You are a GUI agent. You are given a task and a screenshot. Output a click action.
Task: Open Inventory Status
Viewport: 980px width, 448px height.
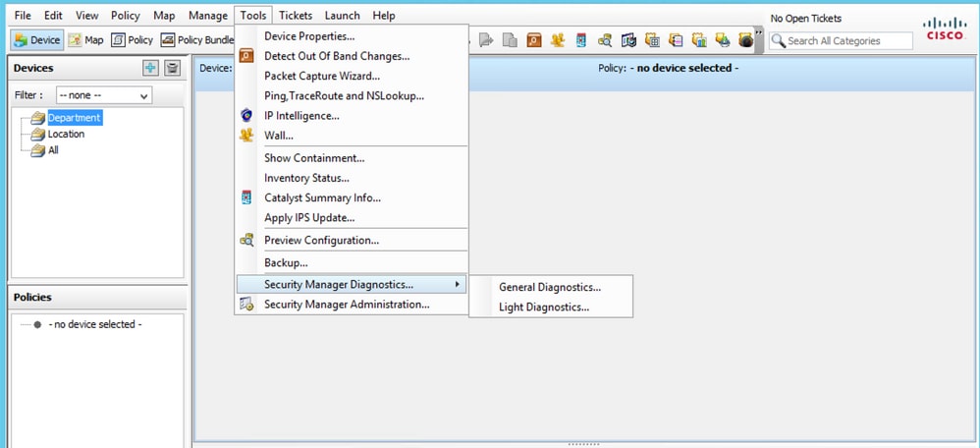[352, 179]
